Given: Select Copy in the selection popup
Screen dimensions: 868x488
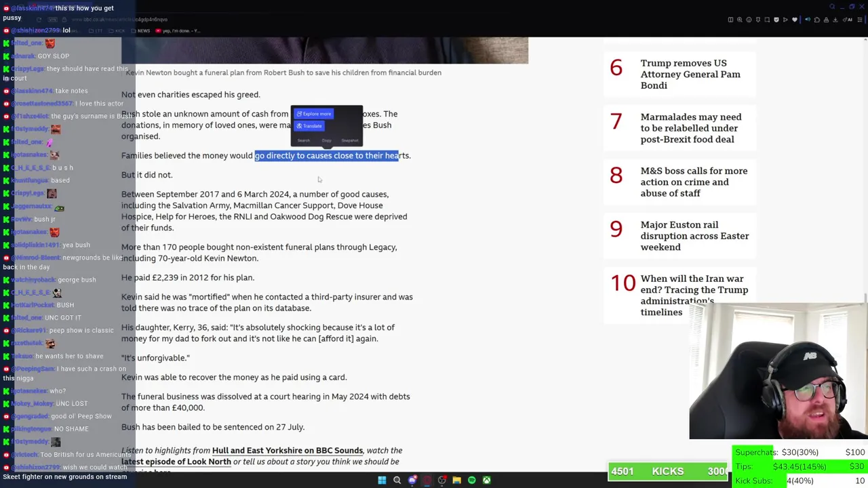Looking at the screenshot, I should point(326,141).
